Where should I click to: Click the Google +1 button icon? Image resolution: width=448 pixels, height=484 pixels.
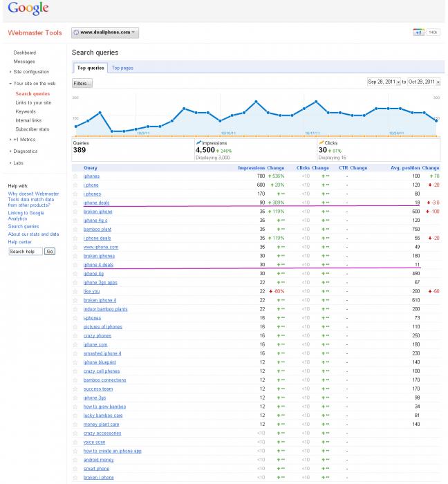pyautogui.click(x=418, y=32)
